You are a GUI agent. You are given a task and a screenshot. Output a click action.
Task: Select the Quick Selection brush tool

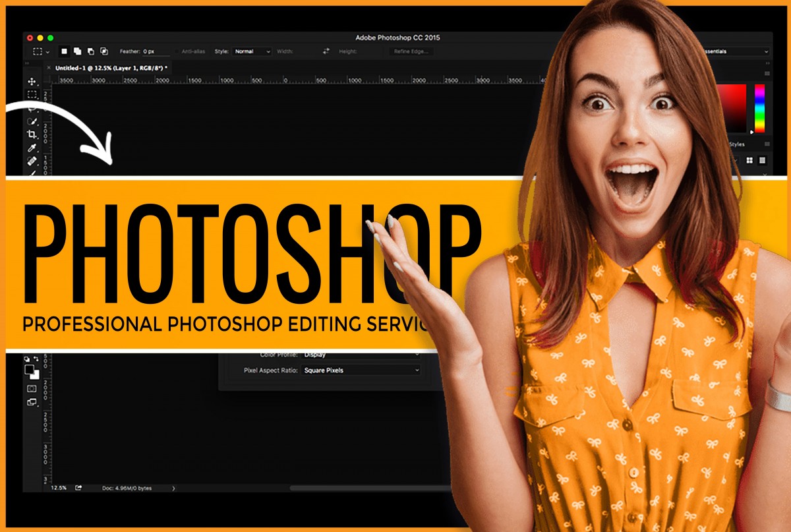pos(32,121)
